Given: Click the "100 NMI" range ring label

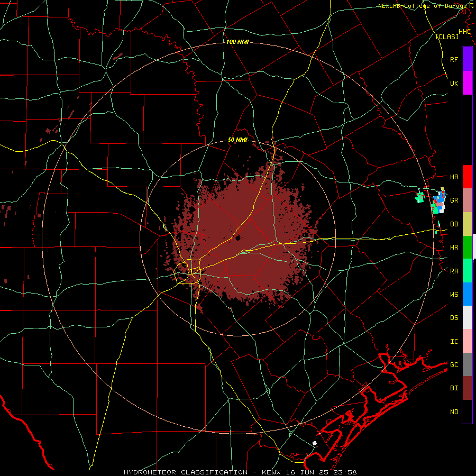Looking at the screenshot, I should click(237, 42).
